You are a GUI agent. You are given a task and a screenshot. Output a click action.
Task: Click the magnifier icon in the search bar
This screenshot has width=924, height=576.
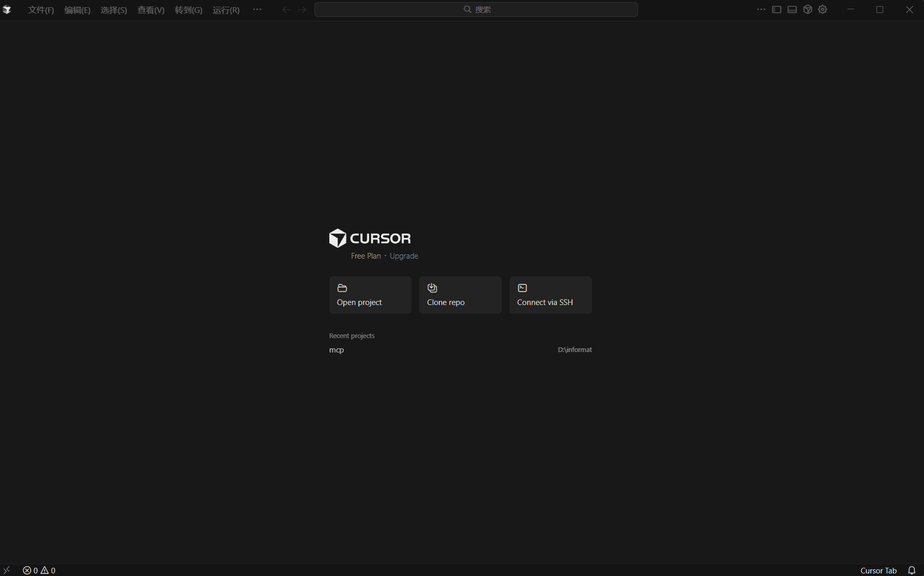466,9
